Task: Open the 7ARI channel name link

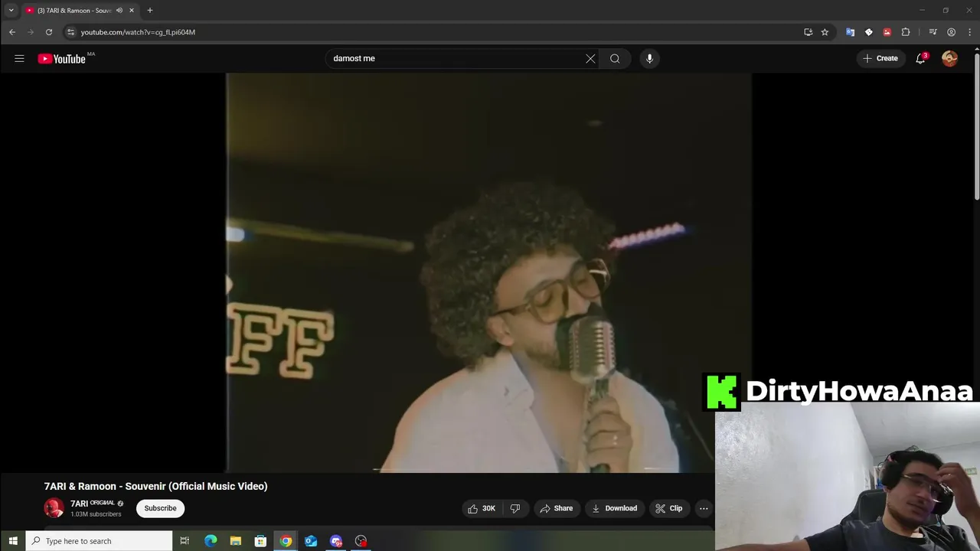Action: tap(79, 504)
